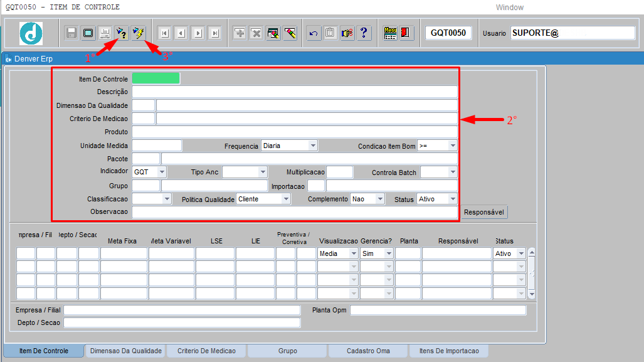Click the Observacao input field

tap(295, 212)
